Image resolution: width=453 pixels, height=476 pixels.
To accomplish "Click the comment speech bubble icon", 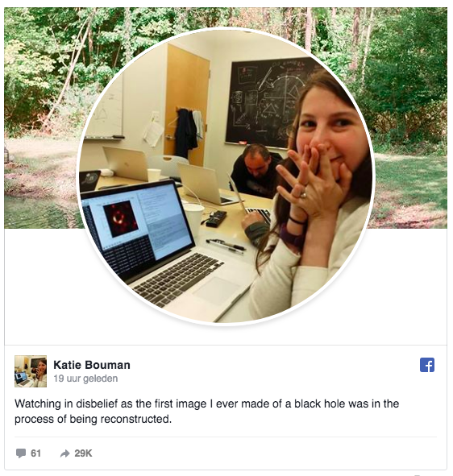I will click(21, 453).
